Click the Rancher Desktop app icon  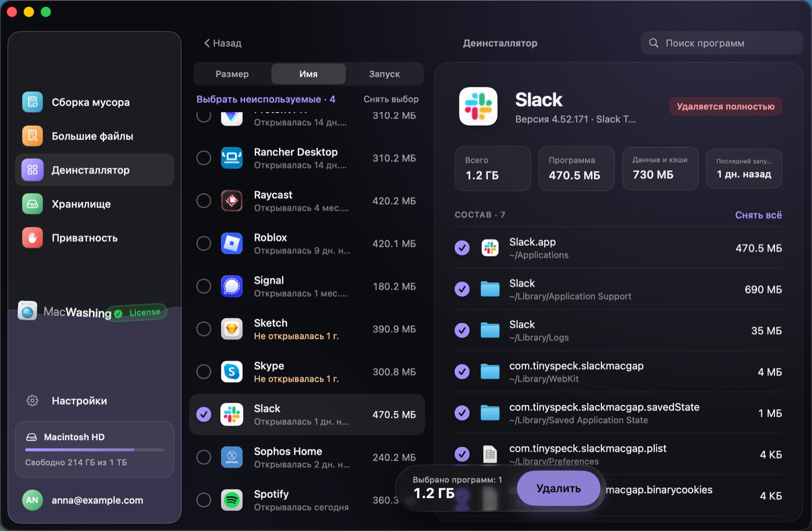232,158
